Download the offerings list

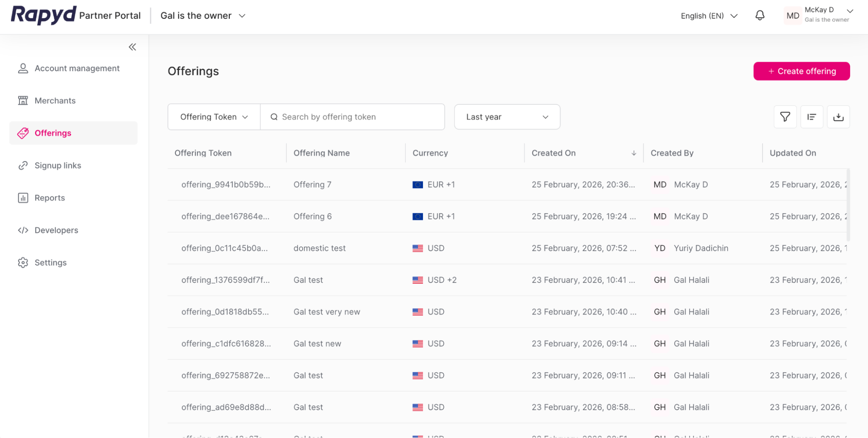838,117
